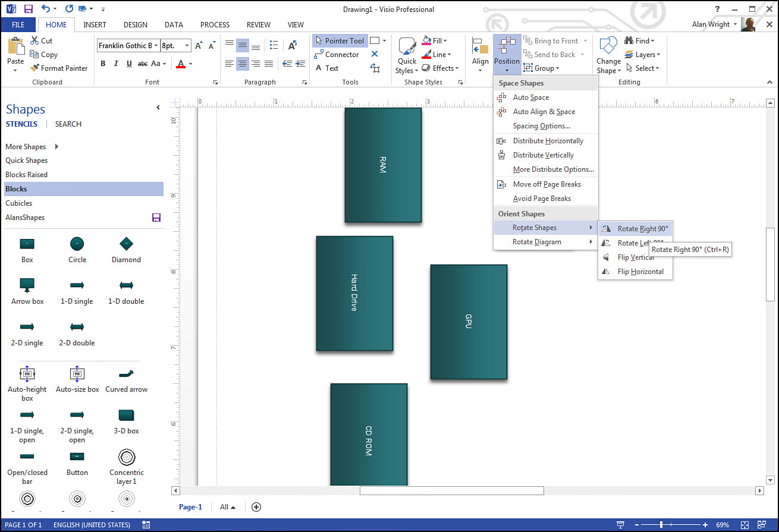The height and width of the screenshot is (532, 779).
Task: Switch to the DESIGN ribbon tab
Action: 136,25
